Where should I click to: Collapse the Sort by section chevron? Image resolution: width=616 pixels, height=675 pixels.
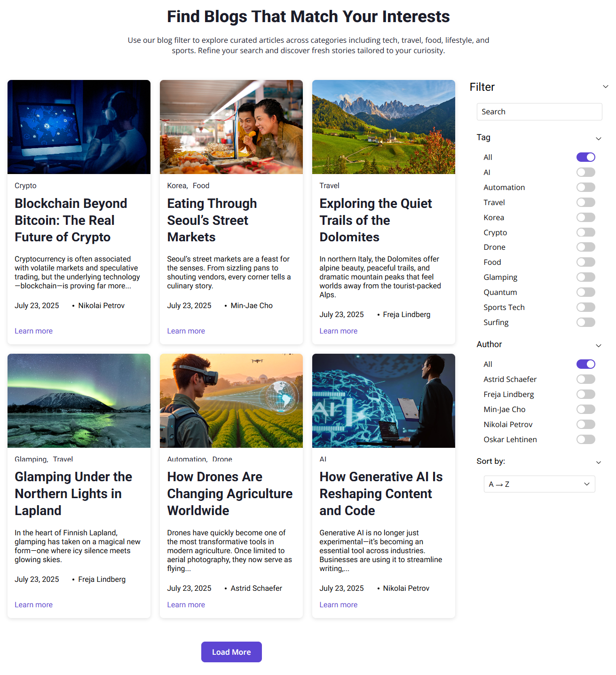pyautogui.click(x=598, y=462)
